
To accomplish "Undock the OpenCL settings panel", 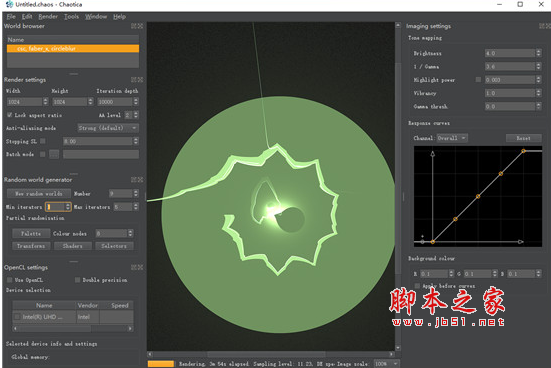I will 134,267.
